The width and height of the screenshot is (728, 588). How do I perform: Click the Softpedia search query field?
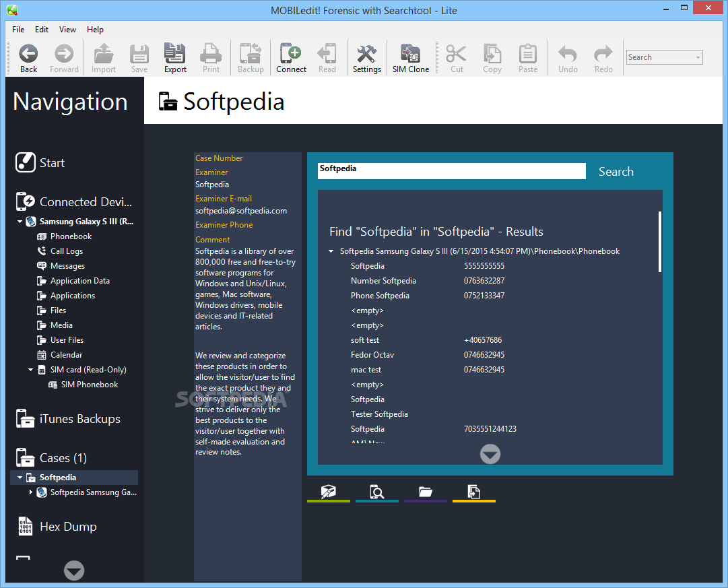451,171
